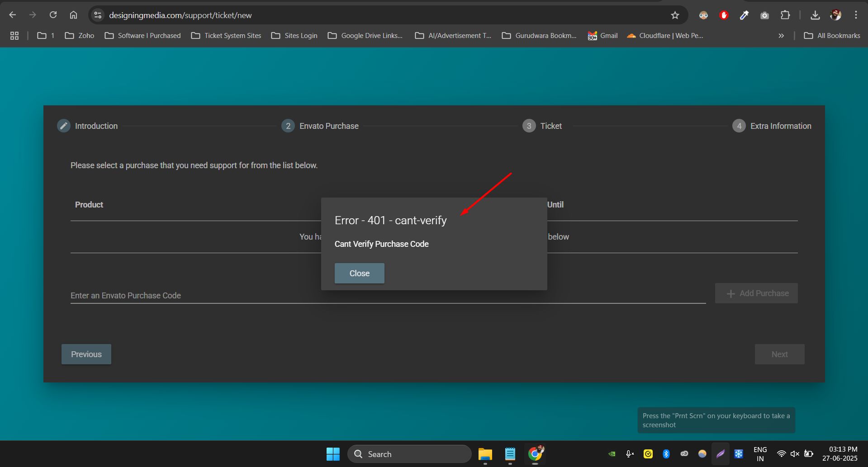Click the Product column header

click(x=89, y=204)
